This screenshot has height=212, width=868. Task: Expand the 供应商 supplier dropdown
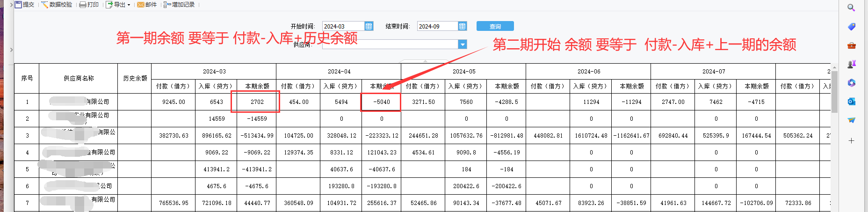coord(462,44)
